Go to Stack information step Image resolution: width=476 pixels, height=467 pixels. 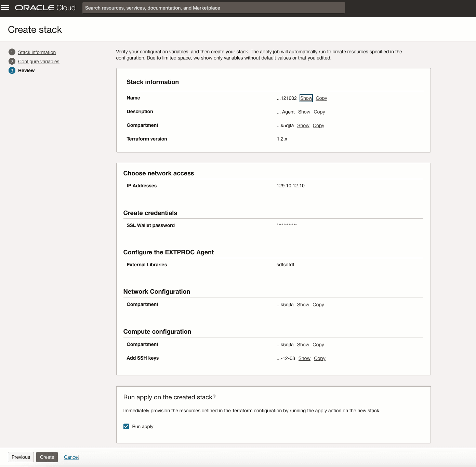click(x=37, y=52)
